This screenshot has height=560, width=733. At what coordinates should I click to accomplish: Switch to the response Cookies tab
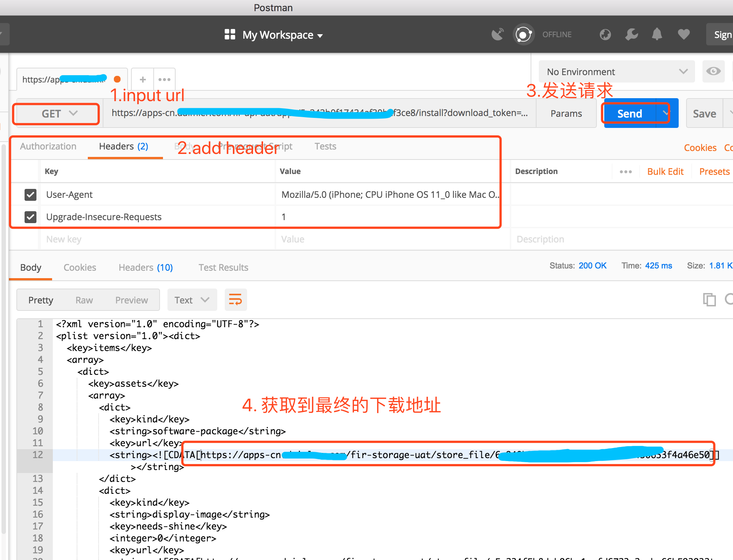coord(80,267)
